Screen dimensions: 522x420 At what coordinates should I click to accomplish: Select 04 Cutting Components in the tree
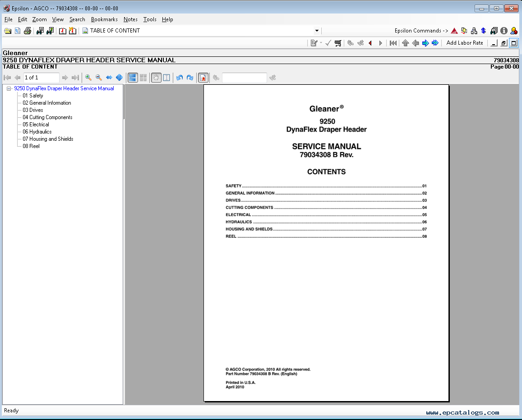[48, 117]
